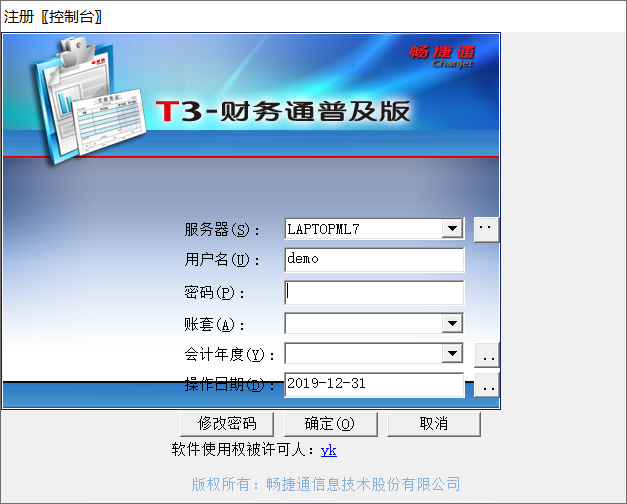Click the 修改密码 button
The height and width of the screenshot is (504, 627).
click(x=227, y=424)
